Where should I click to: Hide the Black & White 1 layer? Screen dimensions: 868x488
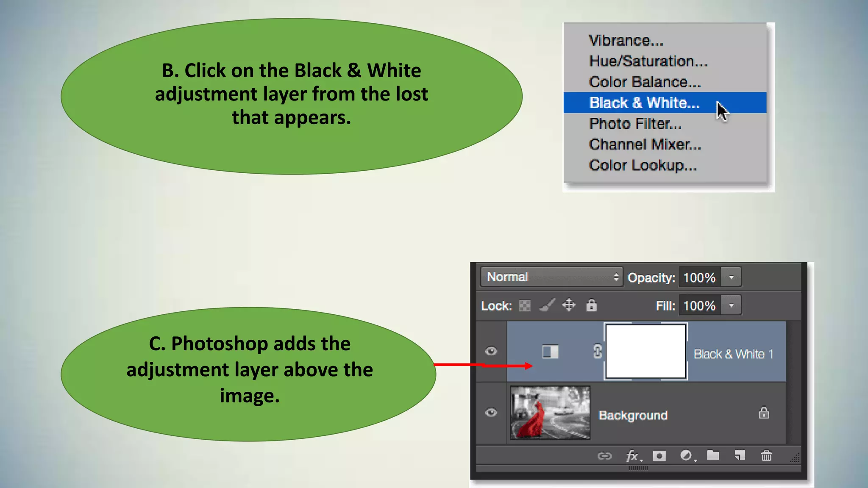[491, 351]
